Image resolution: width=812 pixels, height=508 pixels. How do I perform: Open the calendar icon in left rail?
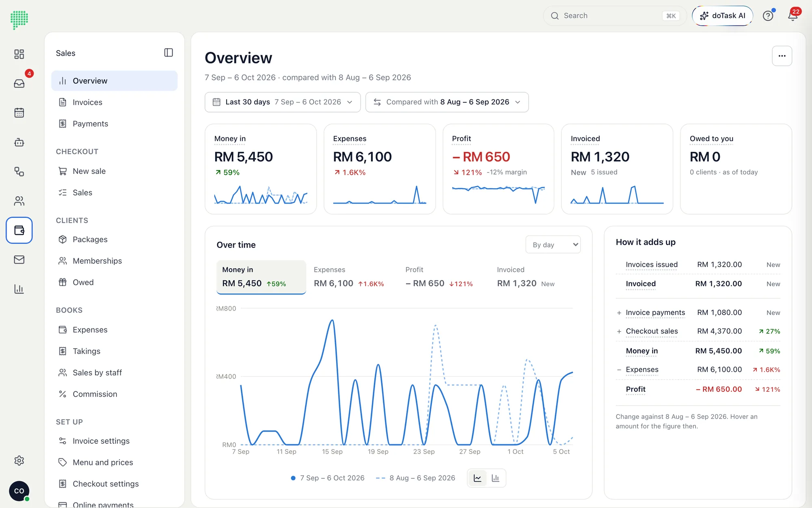click(x=19, y=113)
